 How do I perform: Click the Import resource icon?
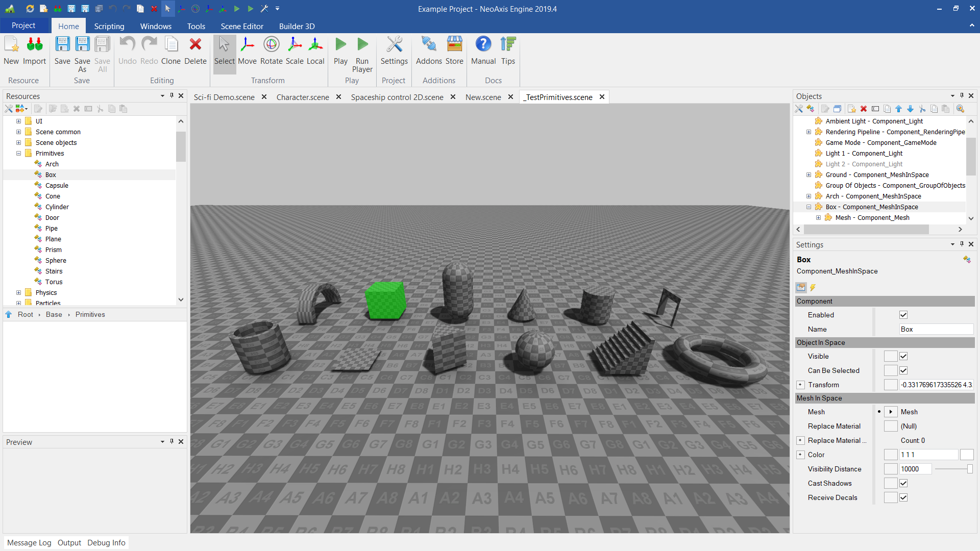tap(34, 51)
